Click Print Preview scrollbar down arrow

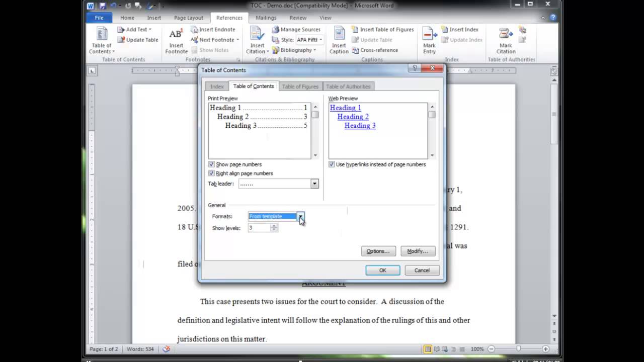tap(315, 155)
